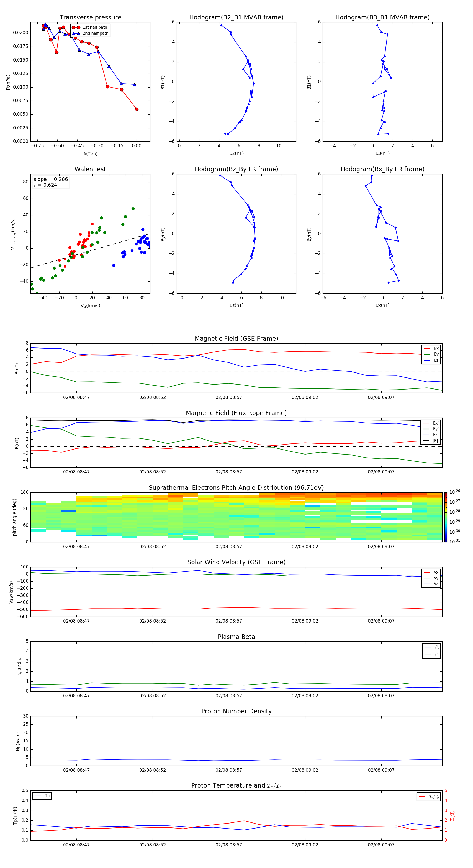Click the 'V_remaining(km/s)' y-axis label

tap(13, 234)
